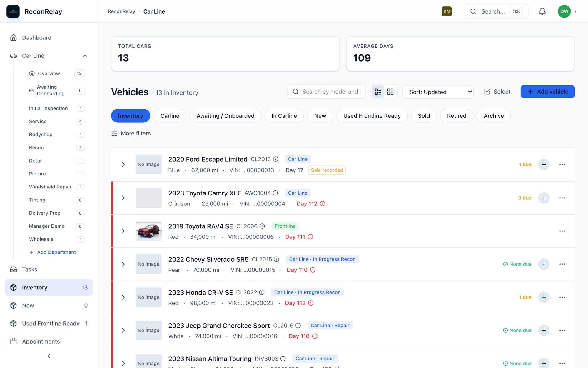
Task: Open Dashboard from the sidebar
Action: 49,38
